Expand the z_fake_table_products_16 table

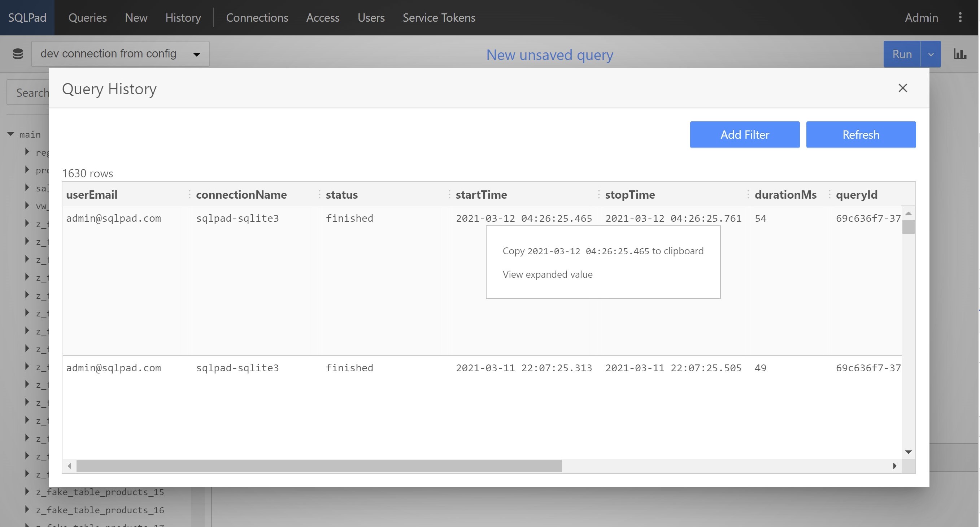[x=27, y=509]
